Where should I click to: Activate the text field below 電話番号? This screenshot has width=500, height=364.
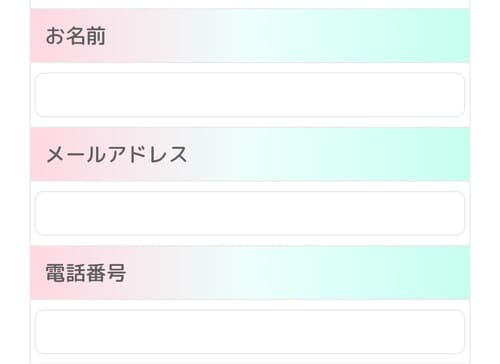click(x=250, y=332)
